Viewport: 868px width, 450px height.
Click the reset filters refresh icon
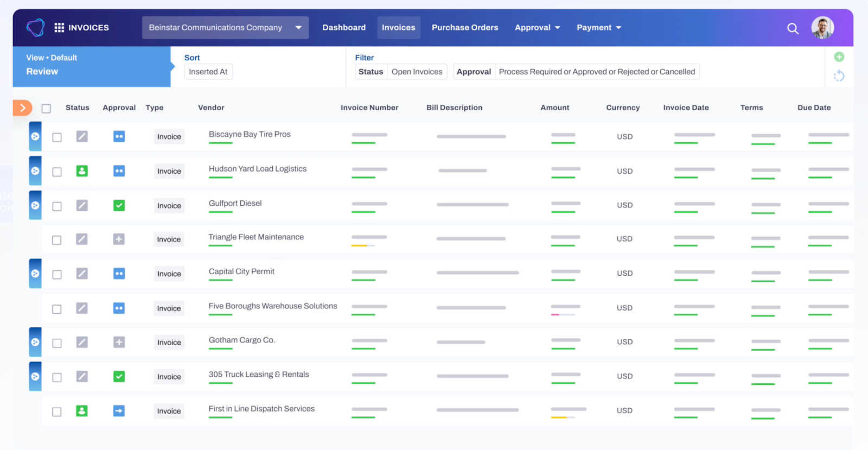839,75
